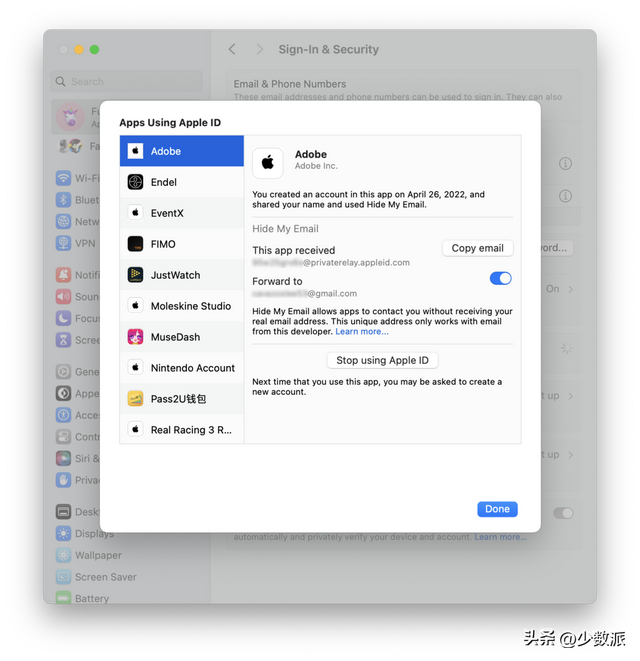This screenshot has height=661, width=640.
Task: Copy the Hide My Email address
Action: click(x=477, y=248)
